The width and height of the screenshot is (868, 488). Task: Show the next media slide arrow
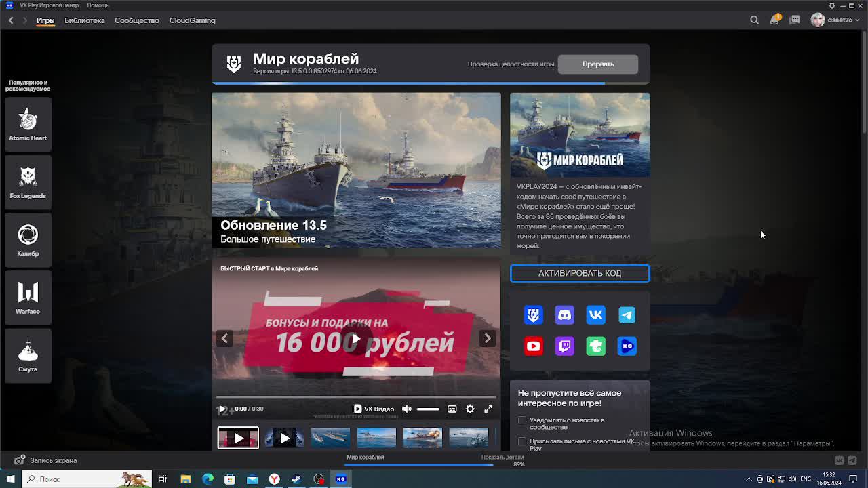point(488,338)
